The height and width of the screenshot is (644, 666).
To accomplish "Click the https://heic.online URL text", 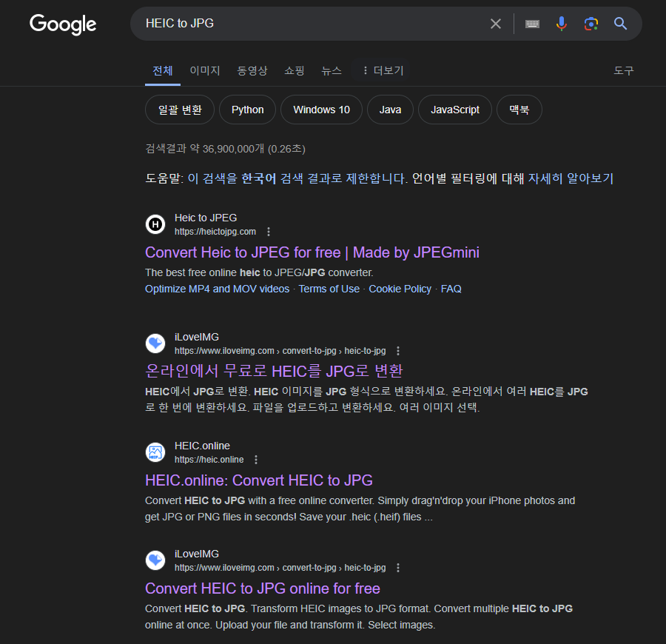I will 209,460.
